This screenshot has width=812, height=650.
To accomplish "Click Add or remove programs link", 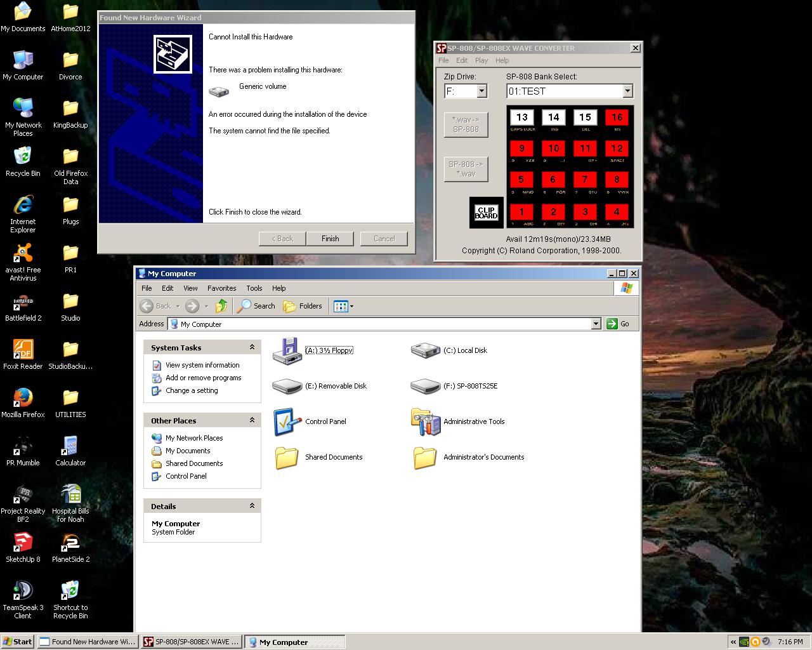I will pyautogui.click(x=204, y=378).
